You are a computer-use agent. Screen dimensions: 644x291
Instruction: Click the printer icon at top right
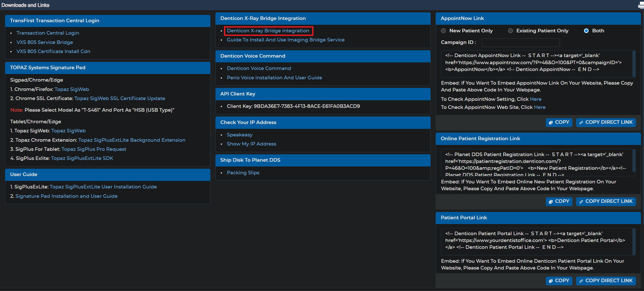pyautogui.click(x=641, y=5)
